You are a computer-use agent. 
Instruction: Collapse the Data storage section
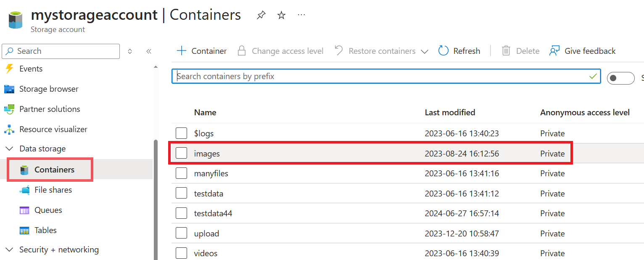(9, 149)
